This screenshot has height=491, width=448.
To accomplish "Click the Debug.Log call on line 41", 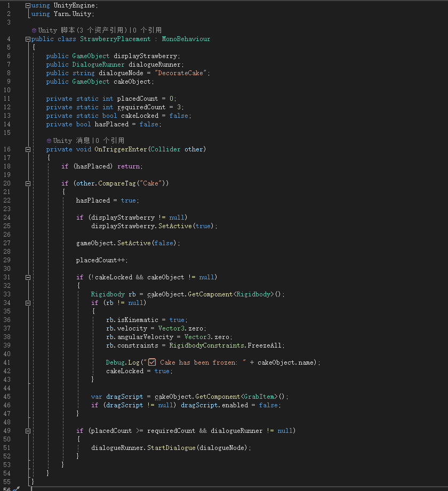I will [x=123, y=363].
